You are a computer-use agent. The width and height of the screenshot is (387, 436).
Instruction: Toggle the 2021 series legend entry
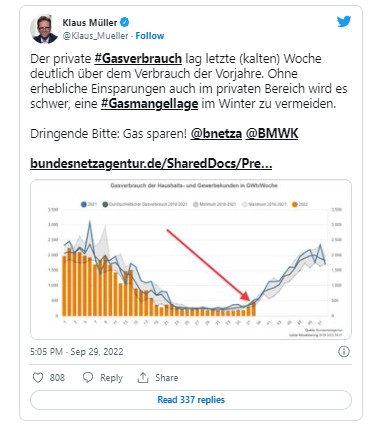(x=88, y=204)
